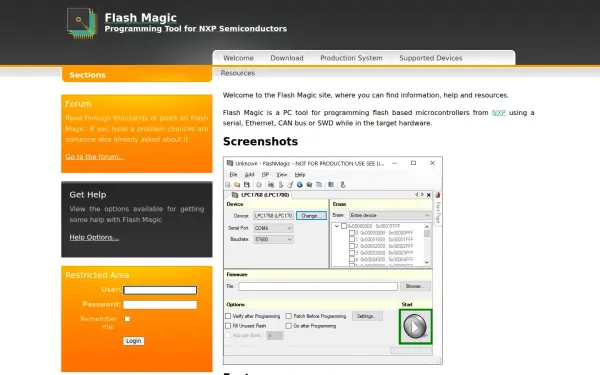Image resolution: width=600 pixels, height=375 pixels.
Task: Open the Add menu in FlashMagic
Action: [x=249, y=174]
